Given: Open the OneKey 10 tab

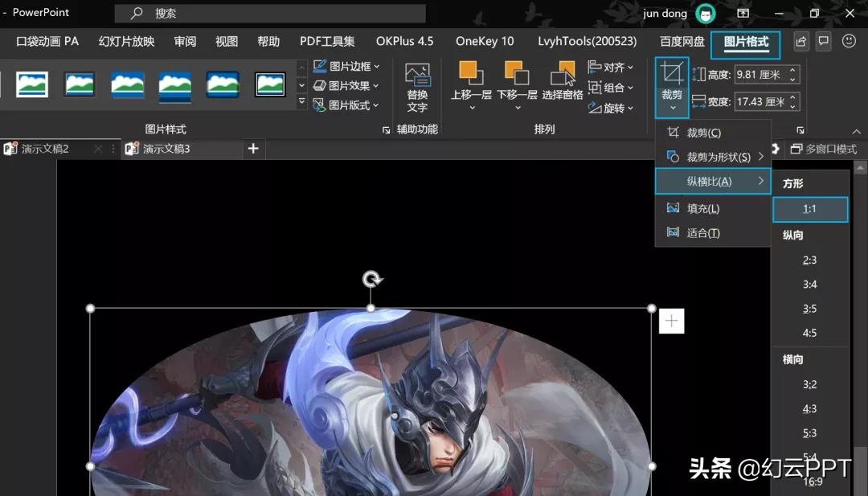Looking at the screenshot, I should [485, 42].
